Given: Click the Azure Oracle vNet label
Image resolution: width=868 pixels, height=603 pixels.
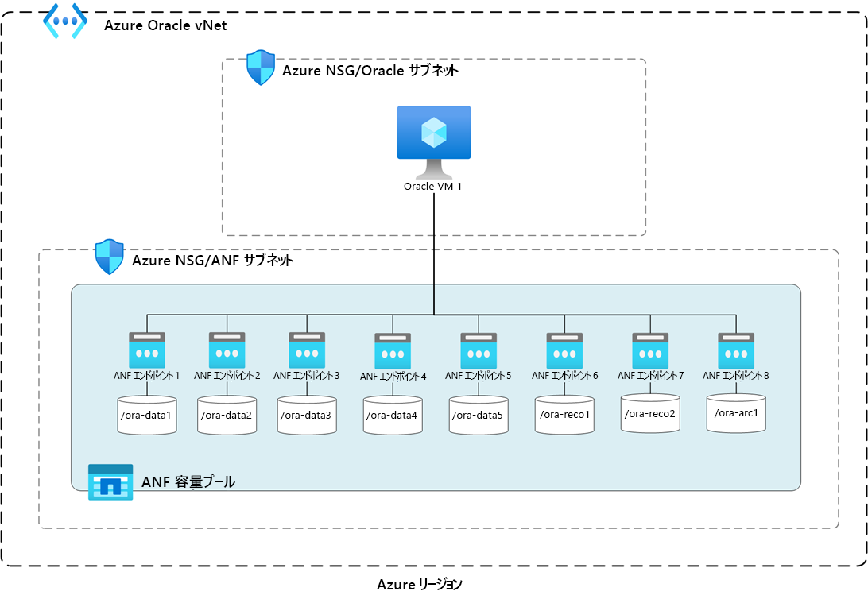Looking at the screenshot, I should click(165, 25).
